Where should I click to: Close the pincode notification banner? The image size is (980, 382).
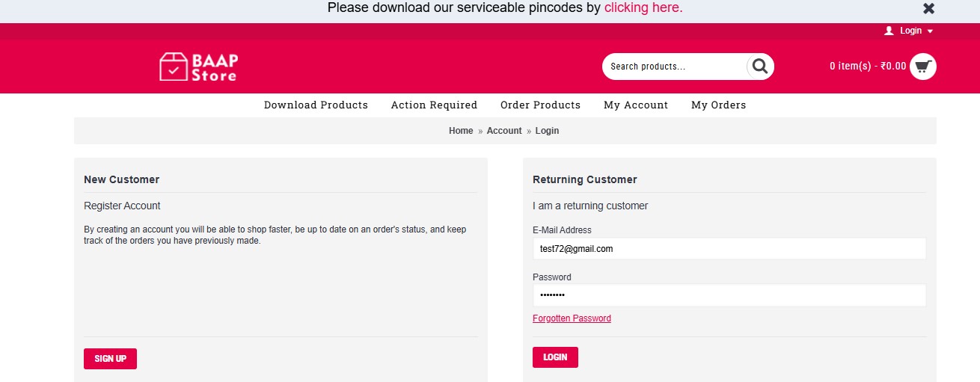click(928, 9)
